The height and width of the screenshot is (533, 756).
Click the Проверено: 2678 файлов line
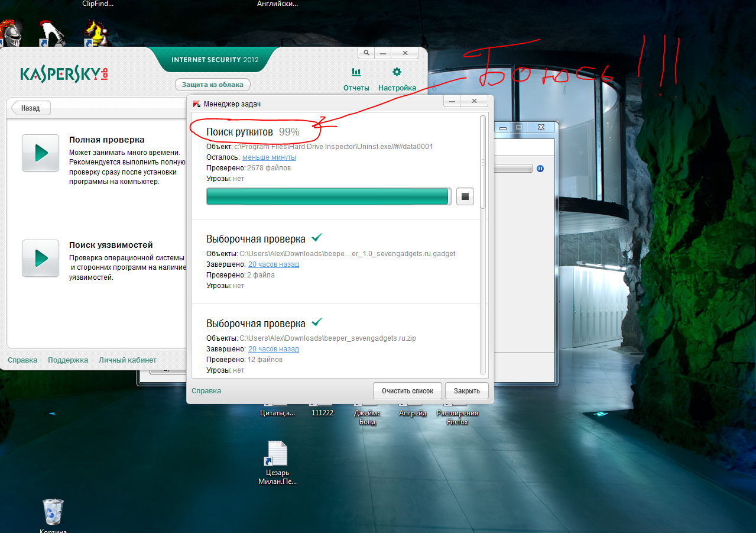pos(248,168)
